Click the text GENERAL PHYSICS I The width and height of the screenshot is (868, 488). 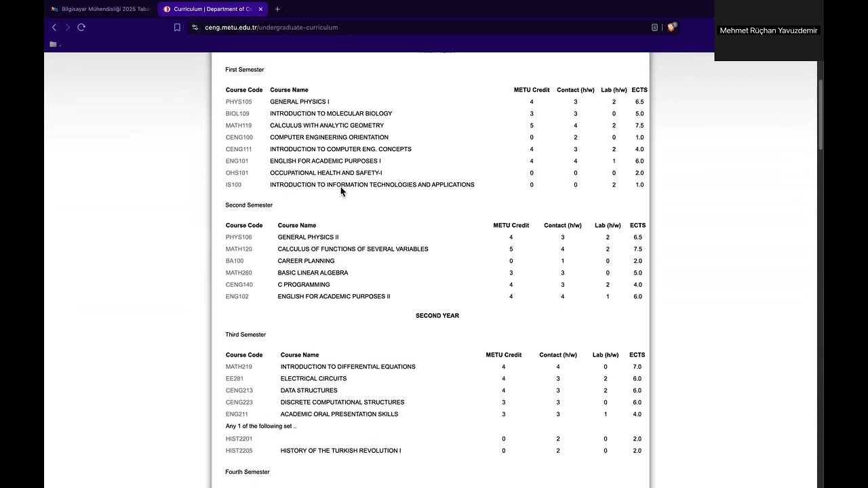[300, 102]
